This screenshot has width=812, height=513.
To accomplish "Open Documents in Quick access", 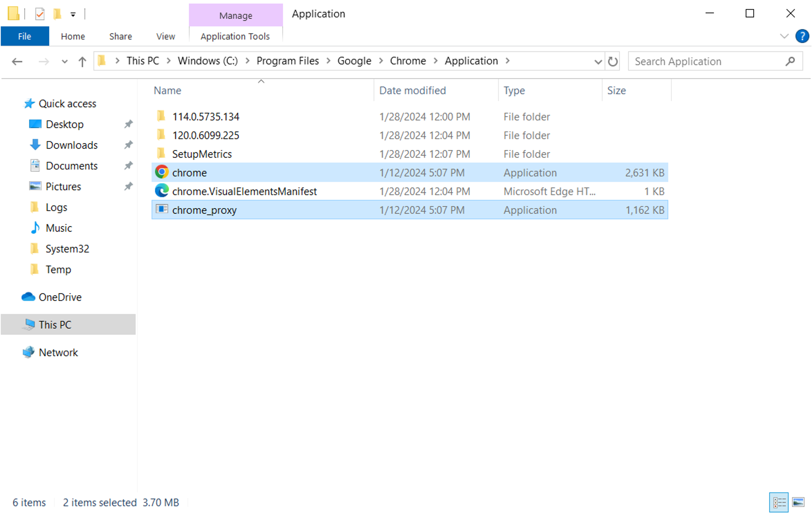I will (x=71, y=166).
